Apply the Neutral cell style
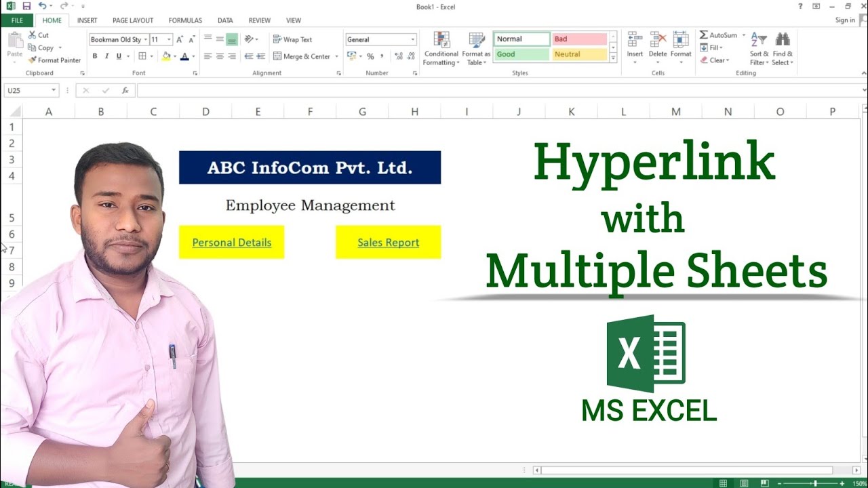868x488 pixels. tap(579, 54)
